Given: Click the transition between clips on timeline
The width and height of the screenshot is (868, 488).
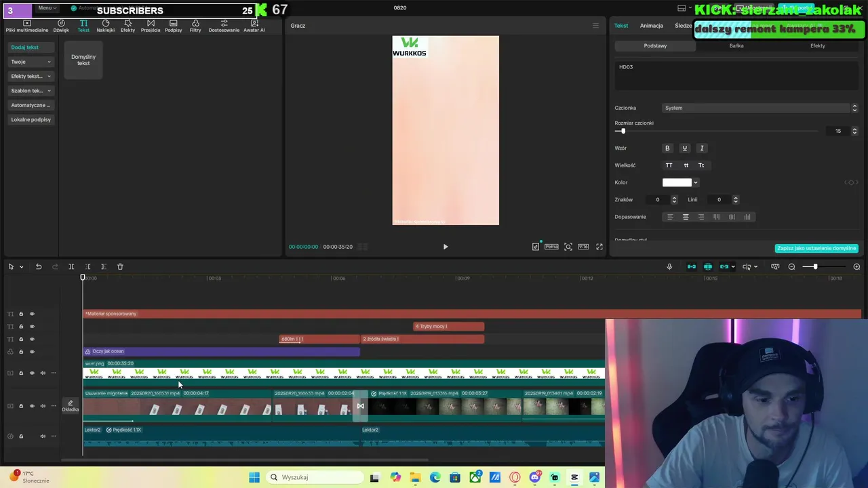Looking at the screenshot, I should tap(360, 407).
